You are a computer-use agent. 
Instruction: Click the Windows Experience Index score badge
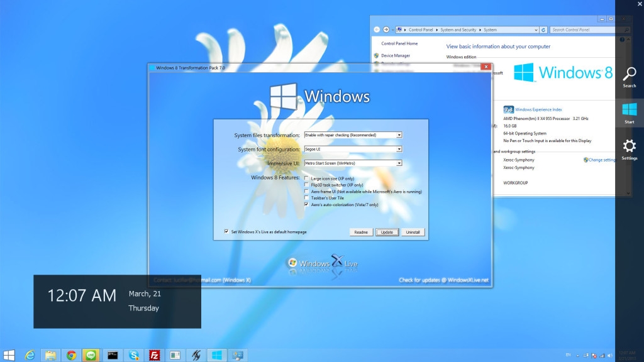click(x=508, y=109)
